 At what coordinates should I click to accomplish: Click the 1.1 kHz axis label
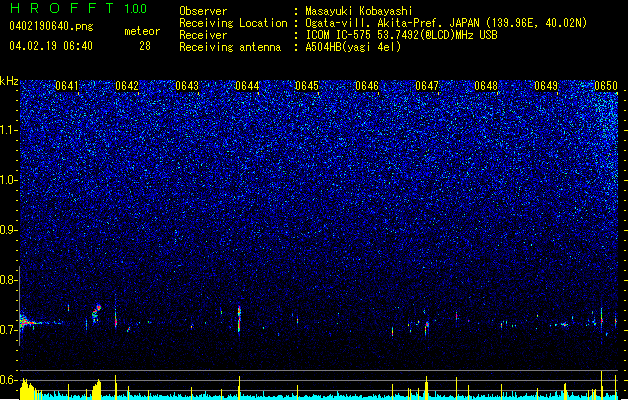pos(7,130)
